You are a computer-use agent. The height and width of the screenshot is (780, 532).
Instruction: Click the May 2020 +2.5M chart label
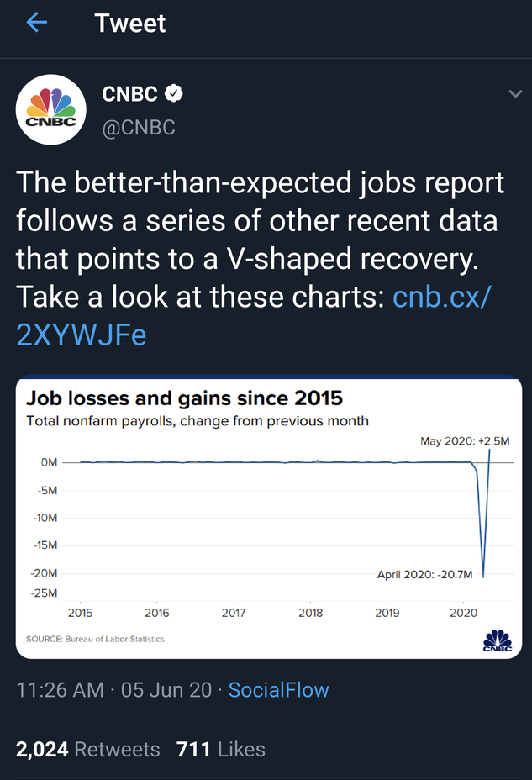click(x=465, y=440)
